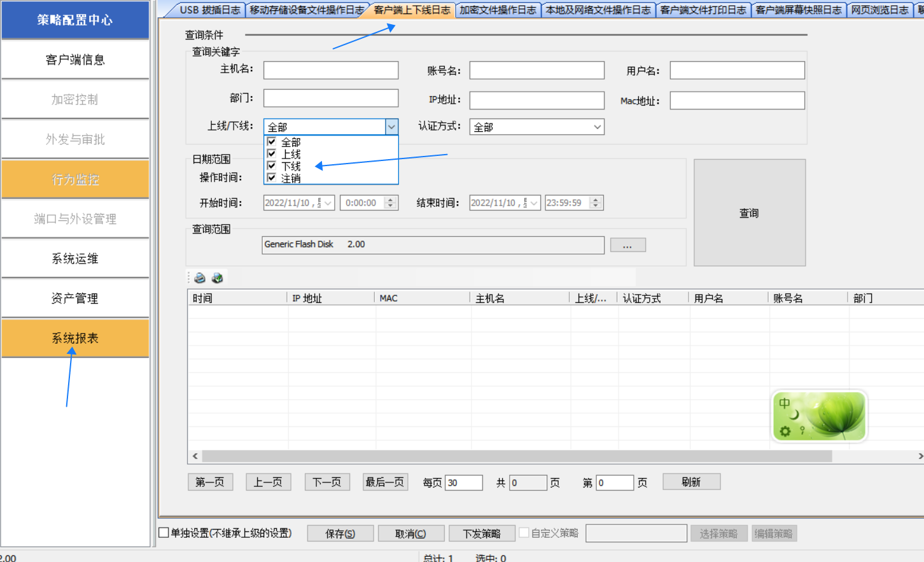Click the 下发策略 button
The height and width of the screenshot is (562, 924).
(481, 533)
